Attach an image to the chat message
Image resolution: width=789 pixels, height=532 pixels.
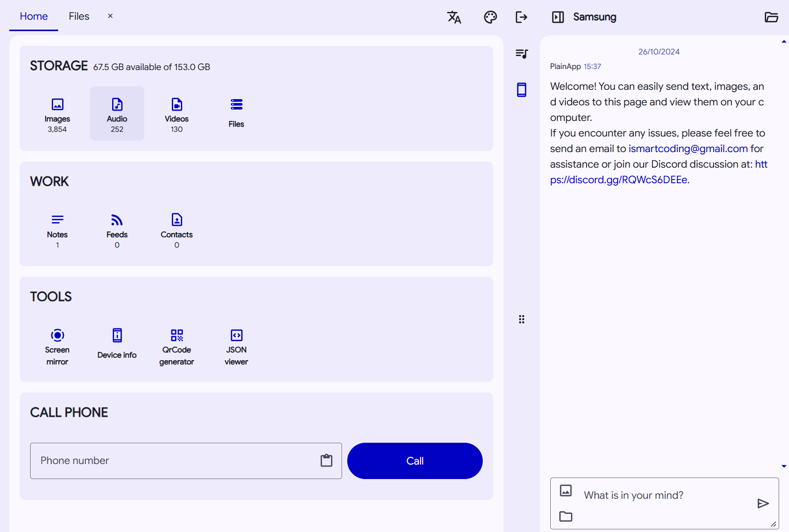566,490
